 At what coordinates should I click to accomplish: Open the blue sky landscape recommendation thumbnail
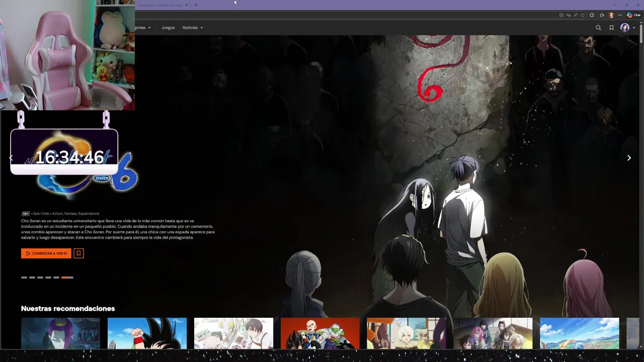tap(580, 333)
